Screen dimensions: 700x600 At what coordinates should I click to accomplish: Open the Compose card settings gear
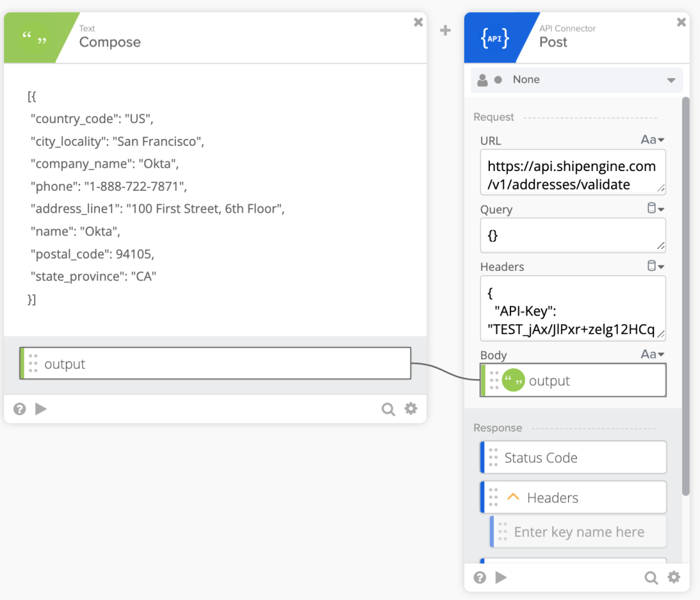411,408
